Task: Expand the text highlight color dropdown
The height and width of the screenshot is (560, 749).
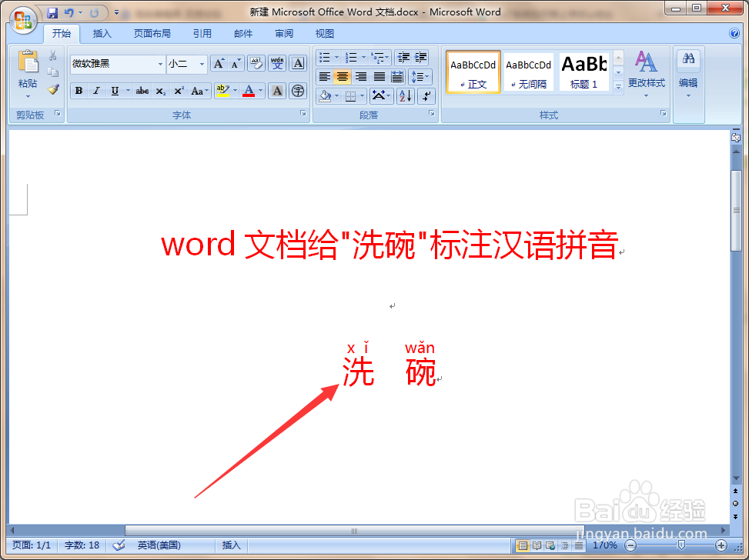Action: click(234, 91)
